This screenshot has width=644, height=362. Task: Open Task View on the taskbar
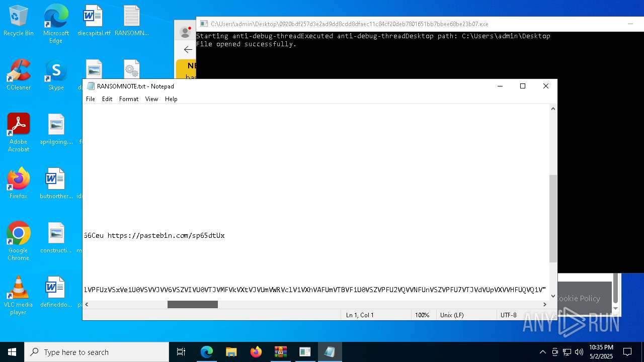tap(181, 352)
